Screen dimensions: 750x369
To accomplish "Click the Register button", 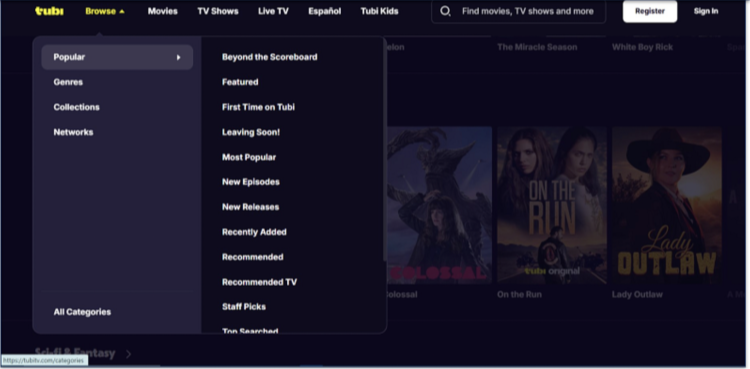I will pos(650,11).
